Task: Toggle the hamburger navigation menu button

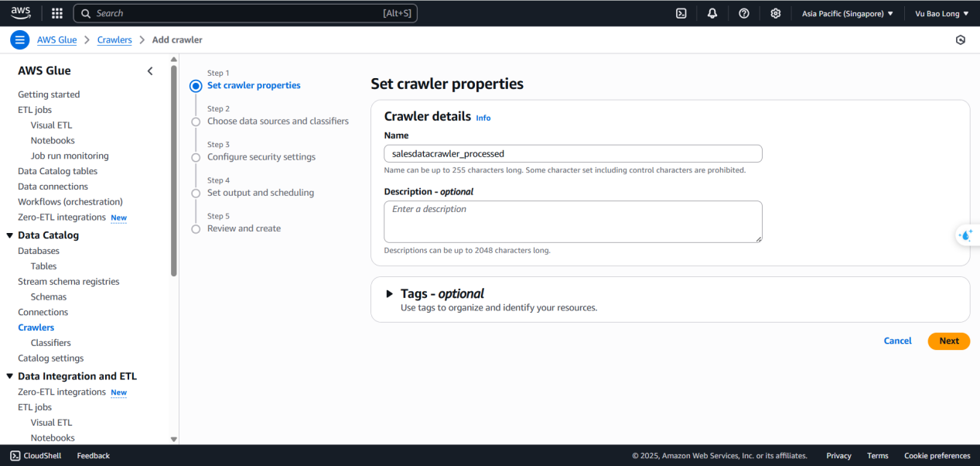Action: point(20,39)
